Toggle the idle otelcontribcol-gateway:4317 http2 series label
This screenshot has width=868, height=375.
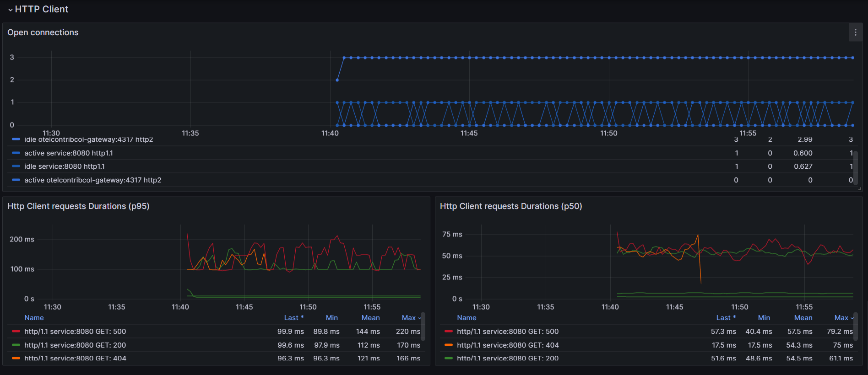(88, 139)
